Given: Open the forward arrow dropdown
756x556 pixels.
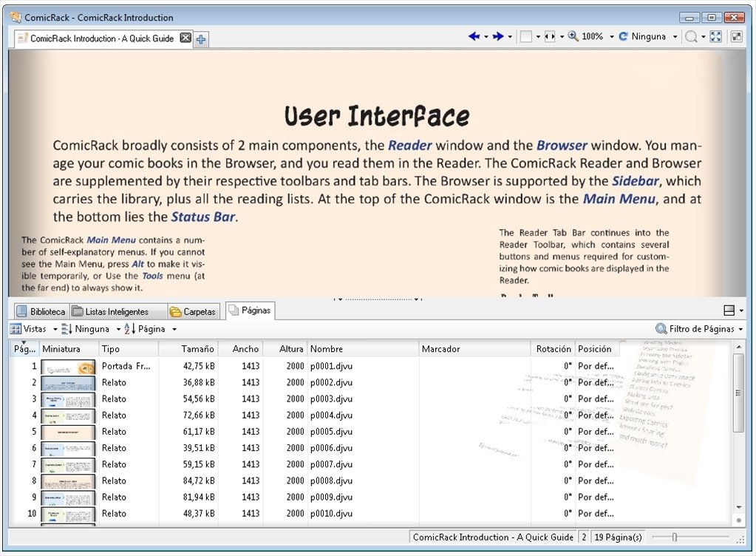Looking at the screenshot, I should 510,37.
